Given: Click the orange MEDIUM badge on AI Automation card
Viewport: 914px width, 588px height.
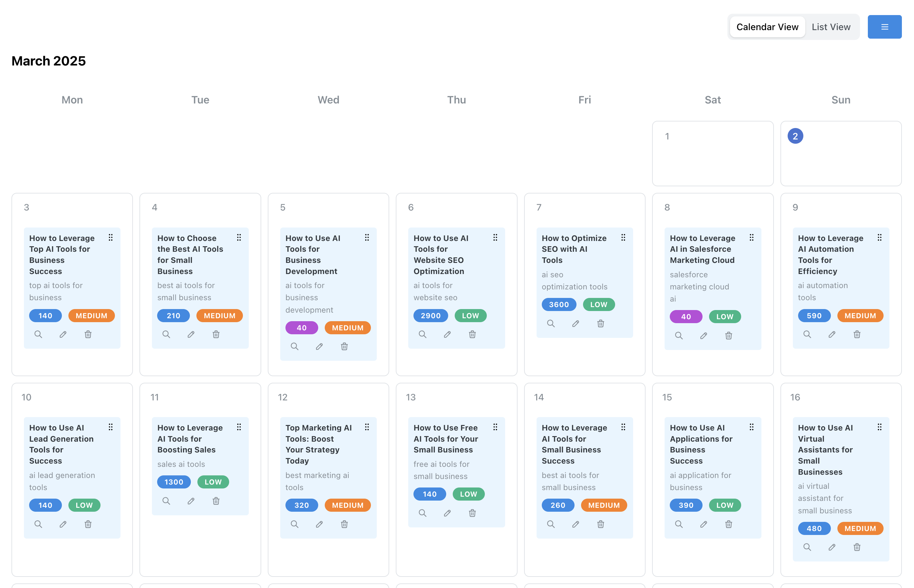Looking at the screenshot, I should click(860, 315).
